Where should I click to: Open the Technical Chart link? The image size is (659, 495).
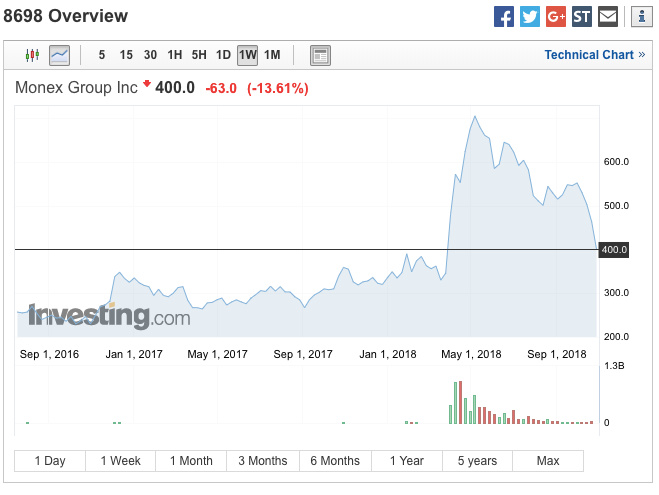click(x=595, y=55)
